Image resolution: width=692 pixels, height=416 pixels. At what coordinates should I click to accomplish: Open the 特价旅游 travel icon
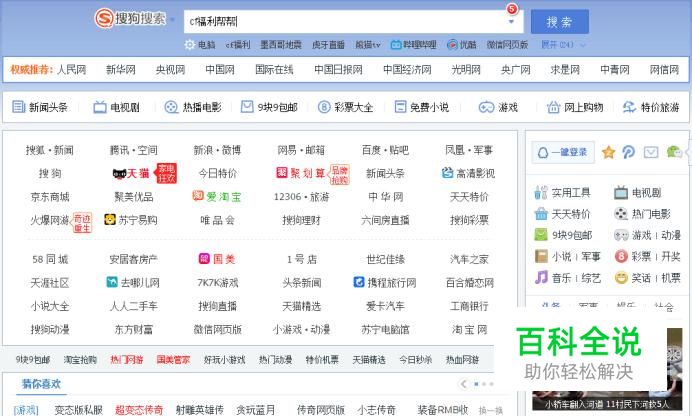(629, 107)
